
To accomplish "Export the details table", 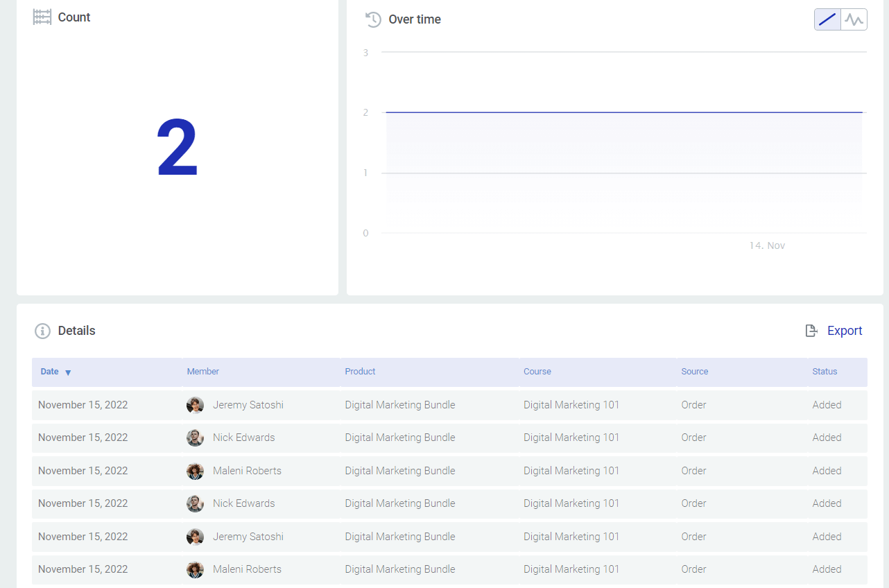I will 845,331.
